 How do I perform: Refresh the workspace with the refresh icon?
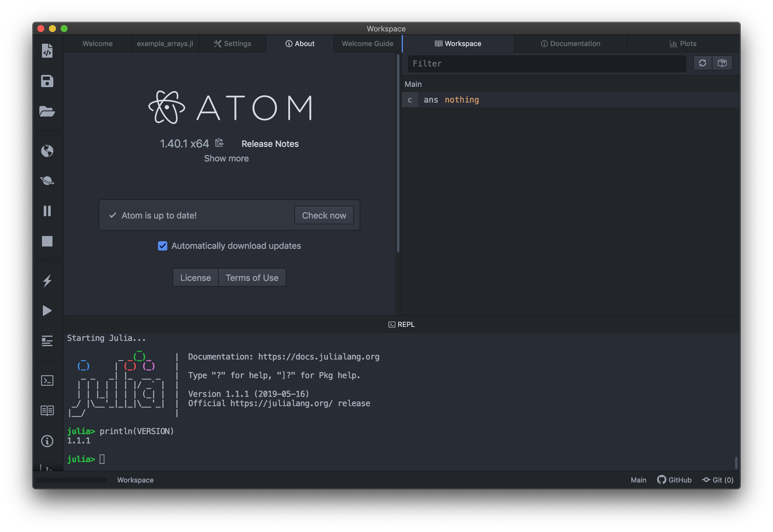pyautogui.click(x=702, y=63)
